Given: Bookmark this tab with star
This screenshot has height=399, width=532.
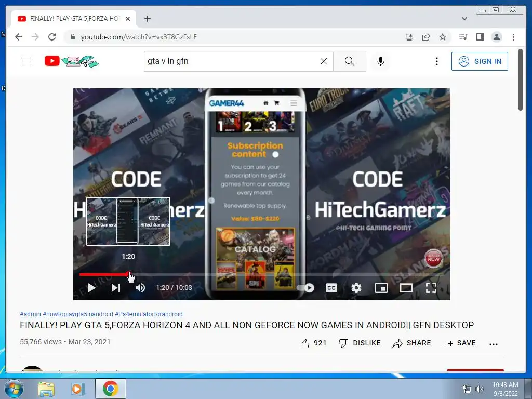Looking at the screenshot, I should 443,37.
